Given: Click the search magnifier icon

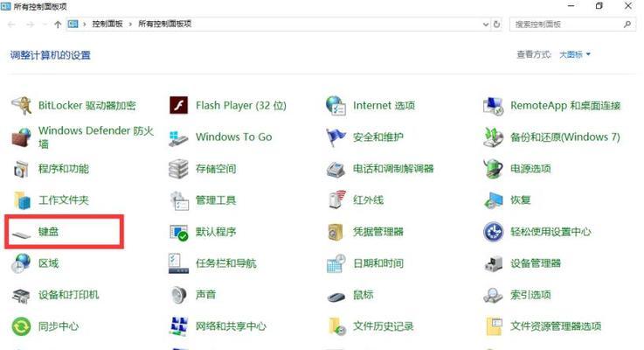Looking at the screenshot, I should tap(627, 24).
